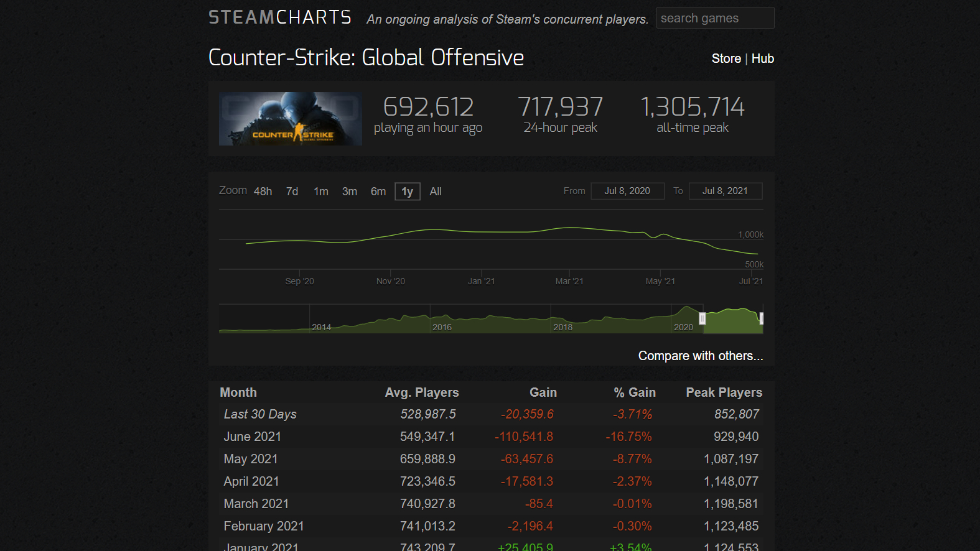The width and height of the screenshot is (980, 551).
Task: Select the 1y zoom range
Action: pos(408,192)
